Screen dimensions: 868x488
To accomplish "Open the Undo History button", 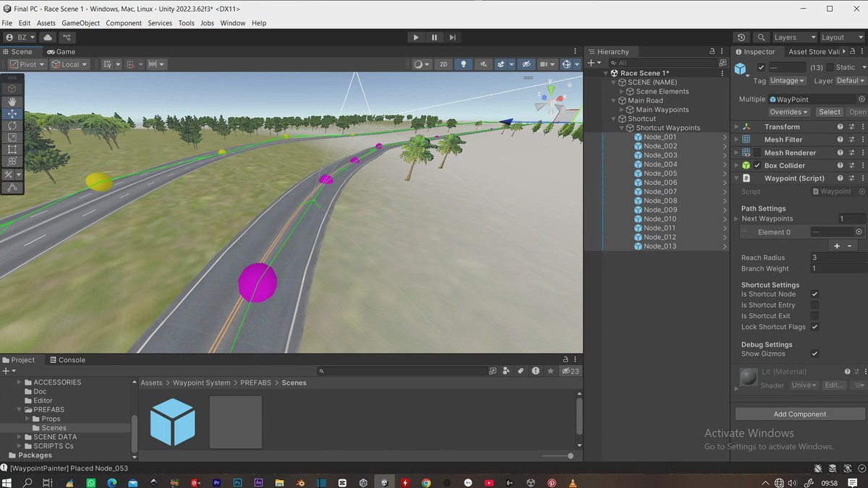I will [741, 38].
